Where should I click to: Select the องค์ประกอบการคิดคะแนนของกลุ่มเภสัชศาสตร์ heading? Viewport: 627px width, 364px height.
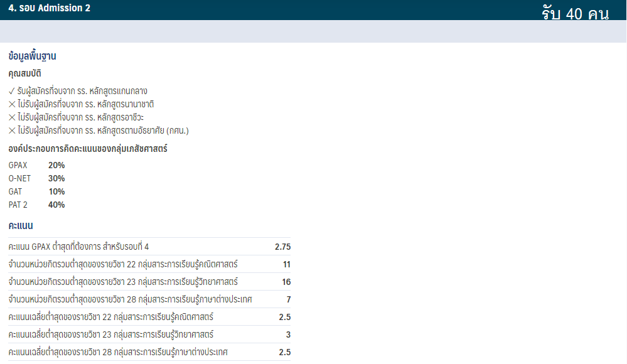pyautogui.click(x=88, y=149)
